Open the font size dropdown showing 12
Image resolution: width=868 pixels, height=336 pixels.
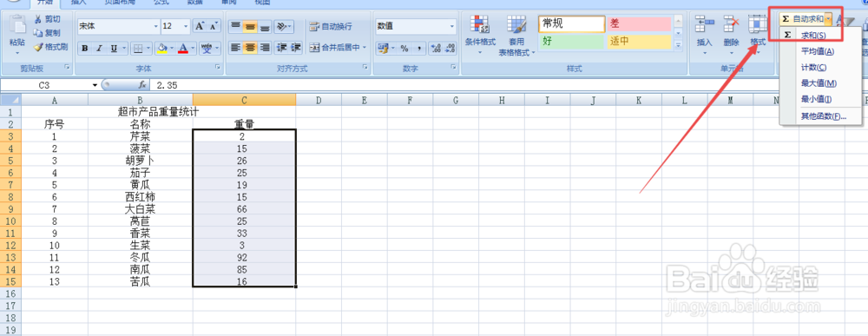(x=186, y=26)
